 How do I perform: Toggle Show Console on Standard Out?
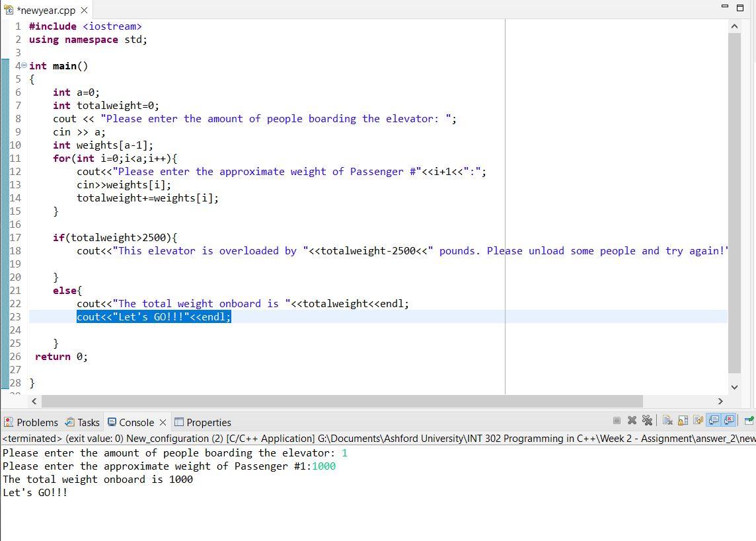tap(714, 421)
